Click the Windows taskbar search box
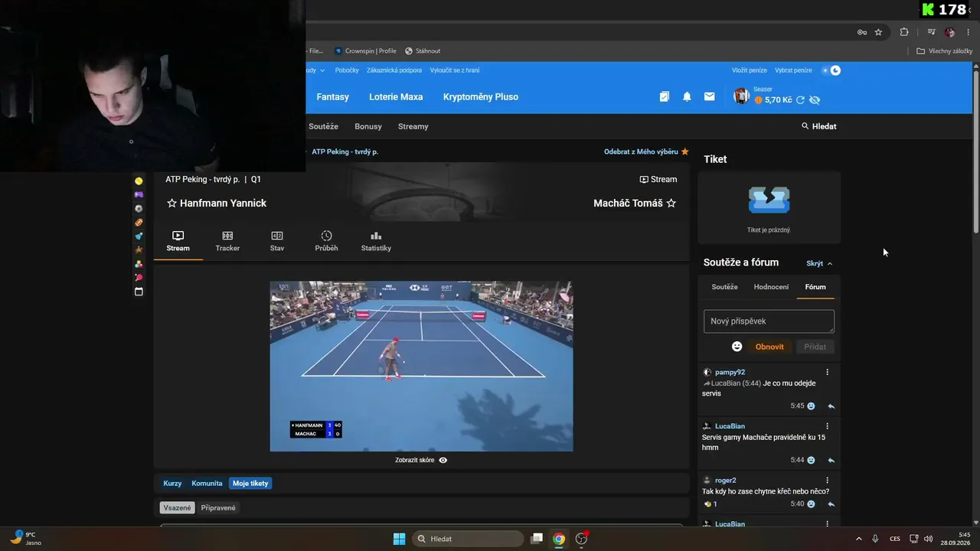This screenshot has height=551, width=980. point(468,539)
